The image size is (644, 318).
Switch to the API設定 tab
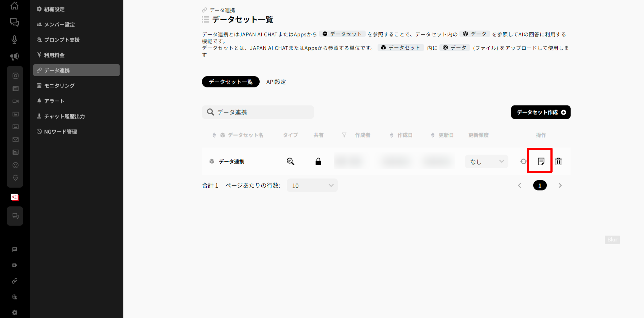click(x=276, y=82)
